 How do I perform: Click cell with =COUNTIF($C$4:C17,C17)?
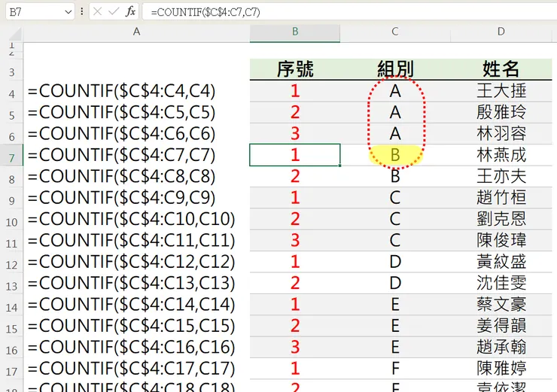point(136,368)
